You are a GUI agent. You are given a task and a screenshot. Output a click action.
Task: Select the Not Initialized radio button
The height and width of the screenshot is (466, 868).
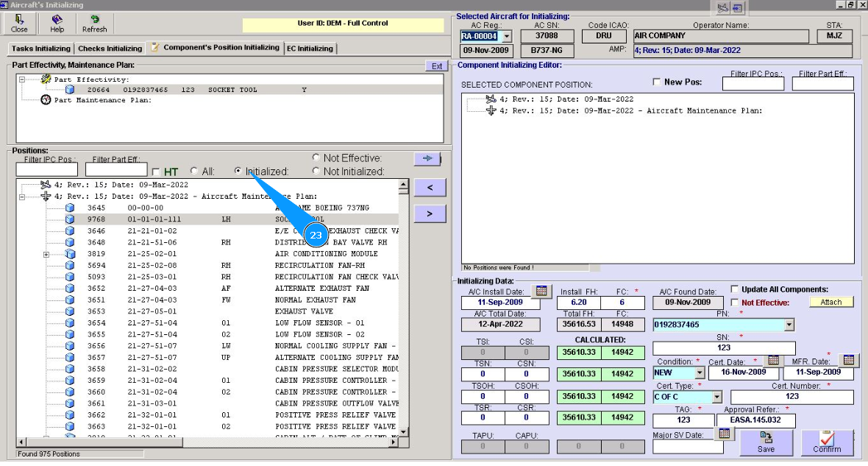click(x=316, y=172)
